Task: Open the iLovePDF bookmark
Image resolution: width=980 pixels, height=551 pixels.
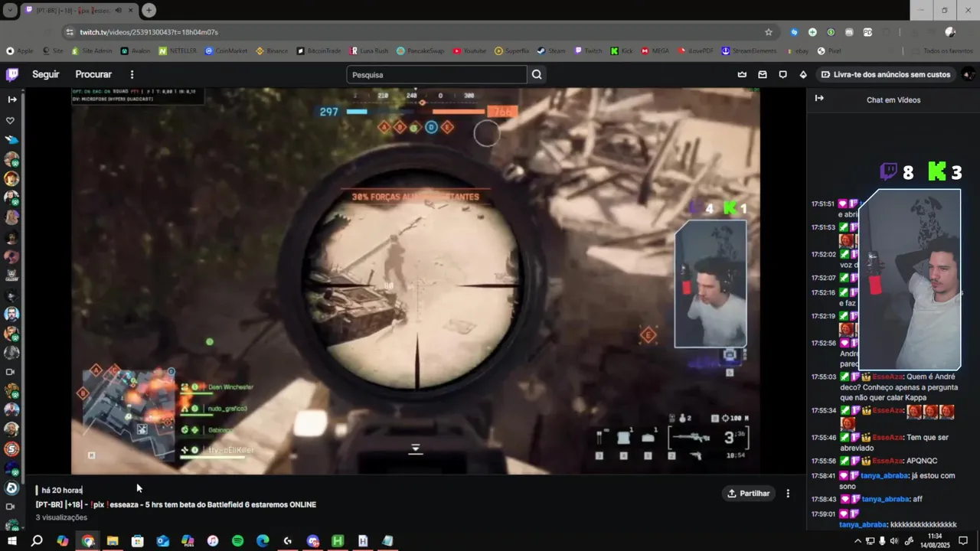Action: pos(695,51)
